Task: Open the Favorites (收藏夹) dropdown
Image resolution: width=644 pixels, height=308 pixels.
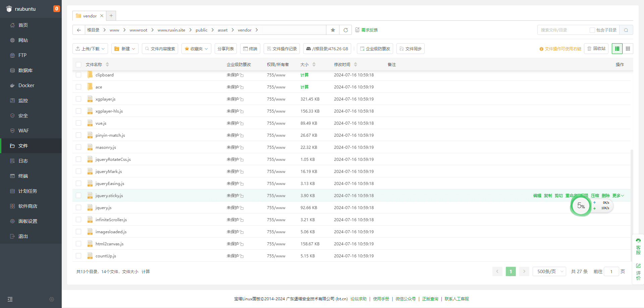Action: (196, 49)
